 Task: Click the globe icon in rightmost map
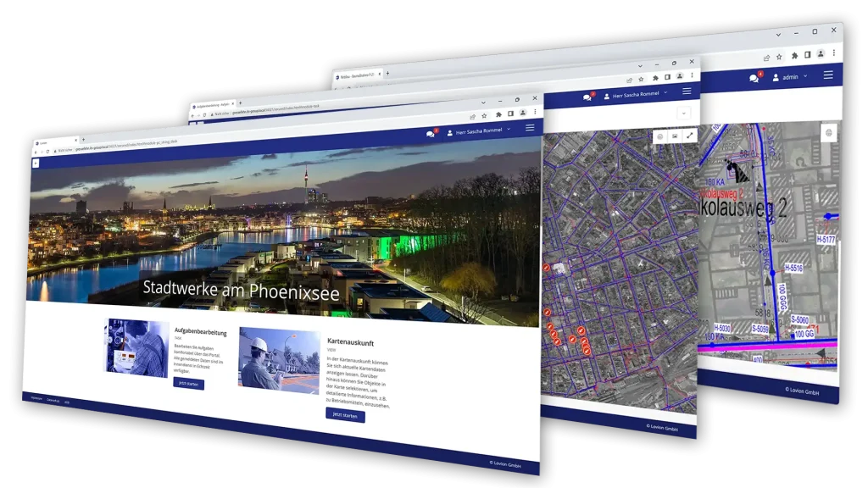pyautogui.click(x=828, y=132)
